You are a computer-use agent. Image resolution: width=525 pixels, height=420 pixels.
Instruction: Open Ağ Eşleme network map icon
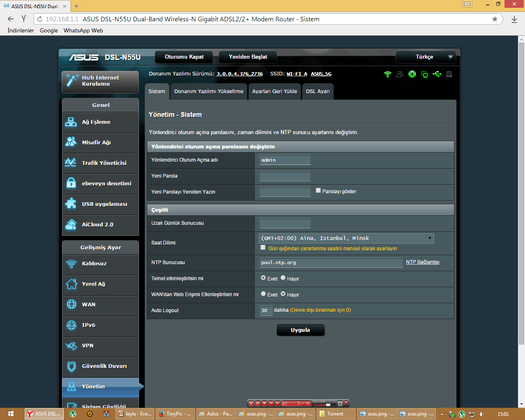71,122
